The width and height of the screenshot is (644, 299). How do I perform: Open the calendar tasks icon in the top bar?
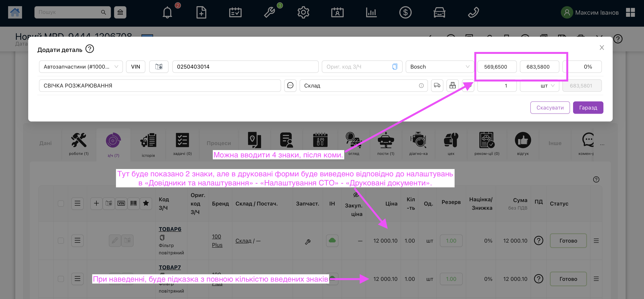[x=235, y=13]
